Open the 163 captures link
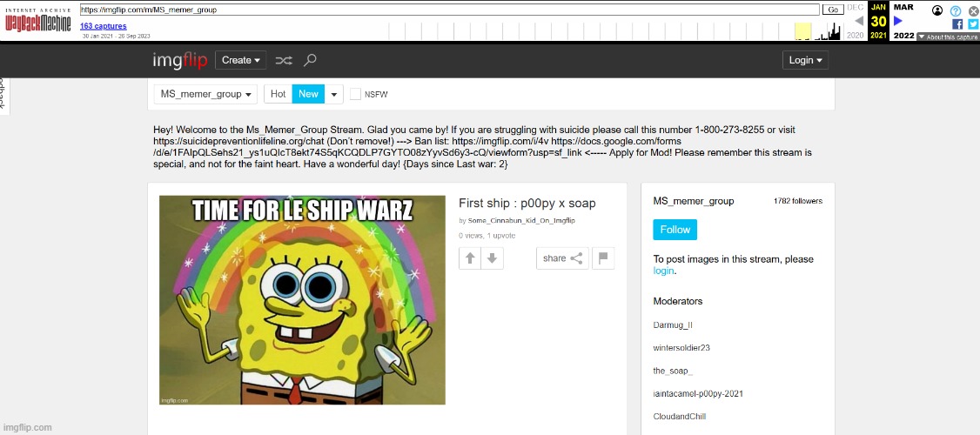 pyautogui.click(x=103, y=26)
